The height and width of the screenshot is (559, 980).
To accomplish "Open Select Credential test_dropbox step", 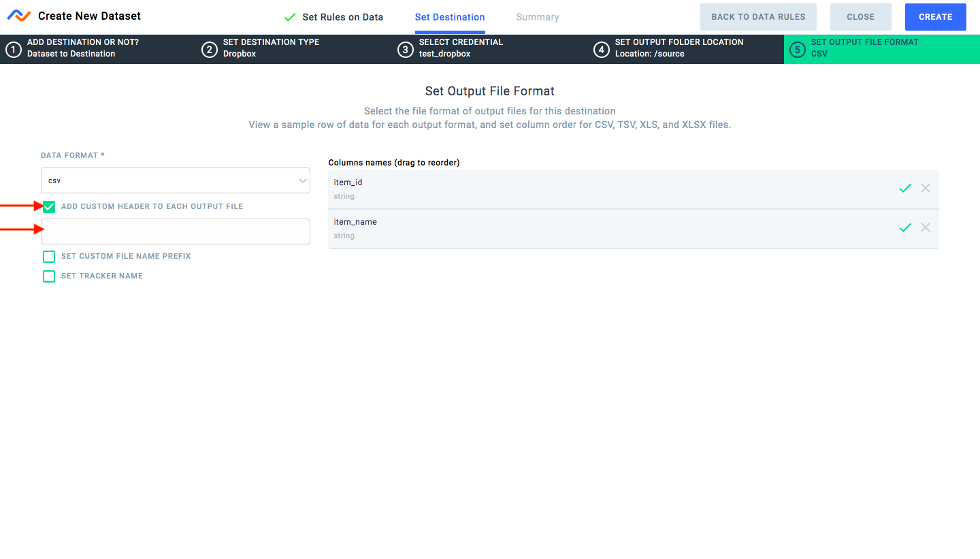I will [490, 49].
